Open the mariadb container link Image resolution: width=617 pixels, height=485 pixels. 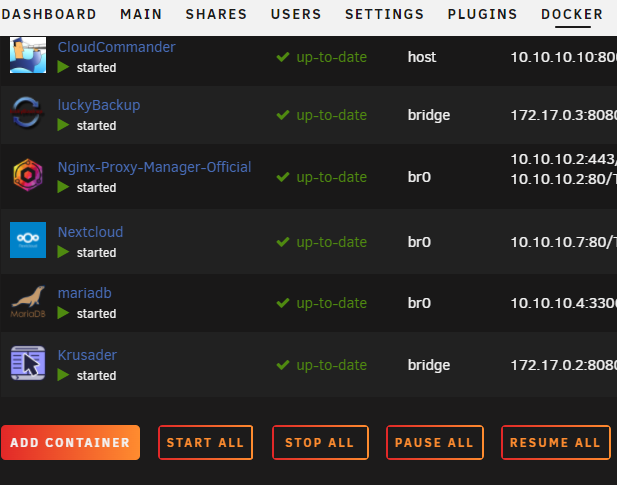pyautogui.click(x=85, y=293)
